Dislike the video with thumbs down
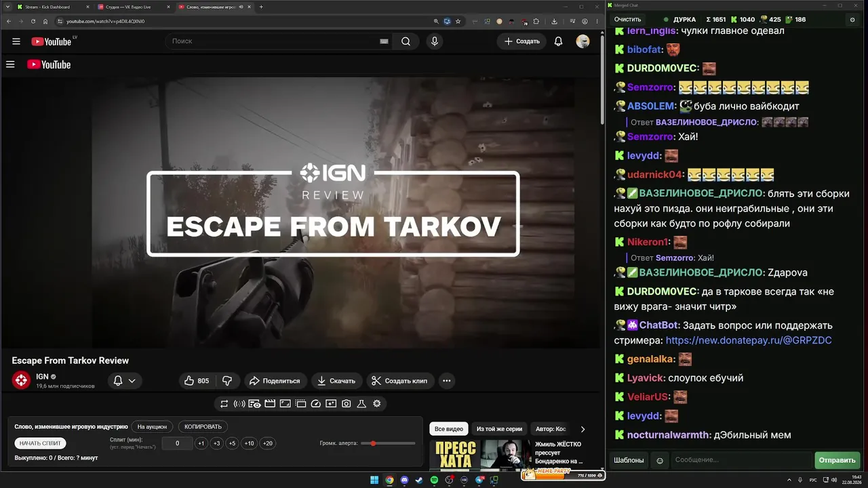Screen dimensions: 868x488 pyautogui.click(x=227, y=381)
